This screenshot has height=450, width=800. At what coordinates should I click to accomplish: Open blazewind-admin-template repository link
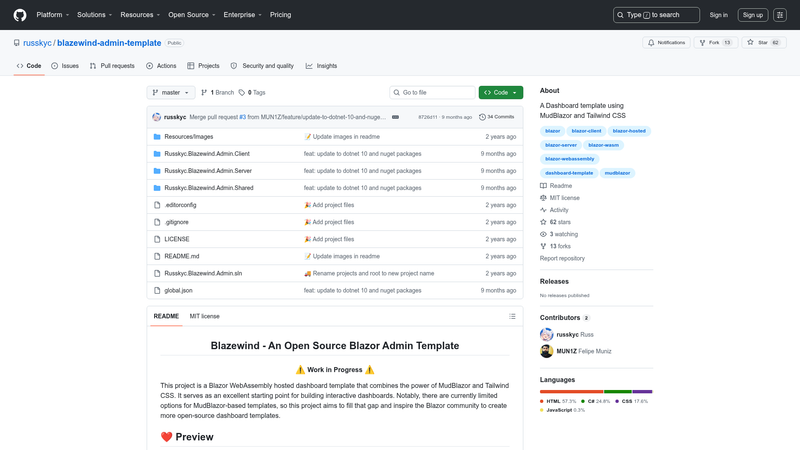point(109,43)
